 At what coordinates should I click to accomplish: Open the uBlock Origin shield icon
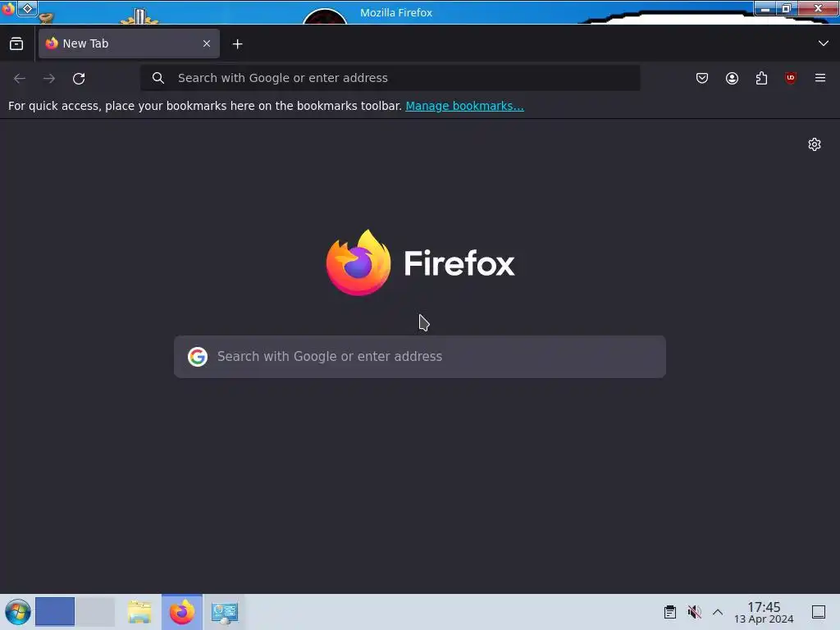click(791, 78)
